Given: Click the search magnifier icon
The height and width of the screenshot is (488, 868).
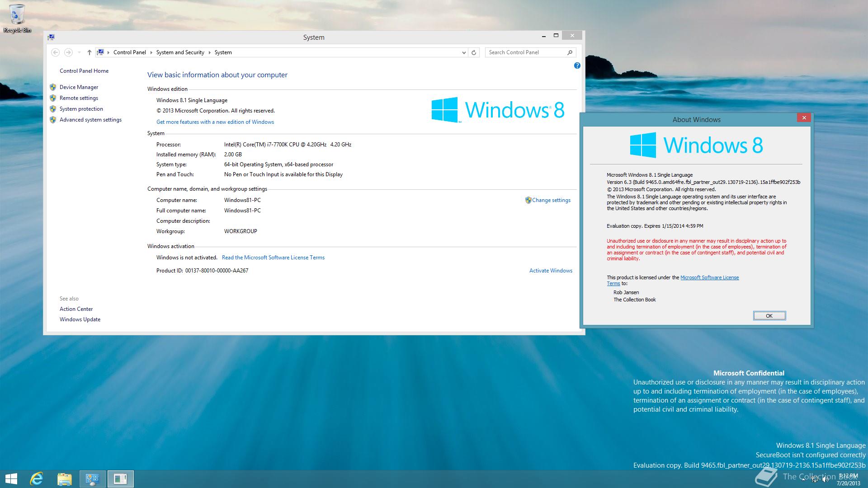Looking at the screenshot, I should point(570,52).
